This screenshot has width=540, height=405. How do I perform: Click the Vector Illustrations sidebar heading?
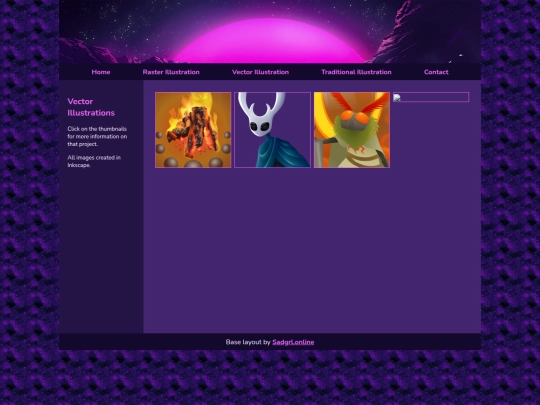pos(91,107)
